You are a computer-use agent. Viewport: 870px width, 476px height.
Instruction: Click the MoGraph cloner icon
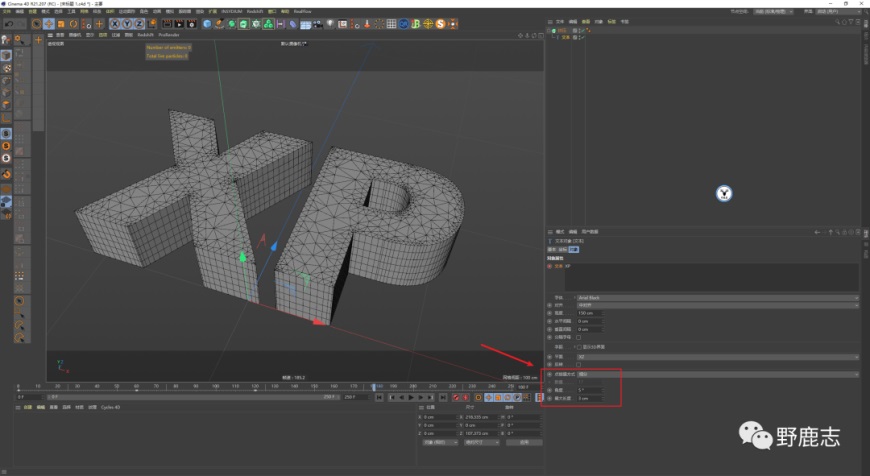tap(268, 24)
